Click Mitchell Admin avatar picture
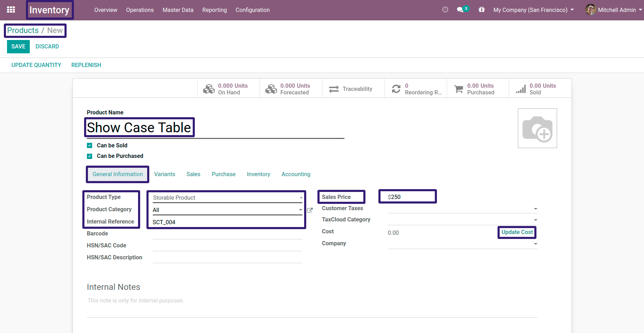Screen dimensions: 644x333 coord(590,10)
